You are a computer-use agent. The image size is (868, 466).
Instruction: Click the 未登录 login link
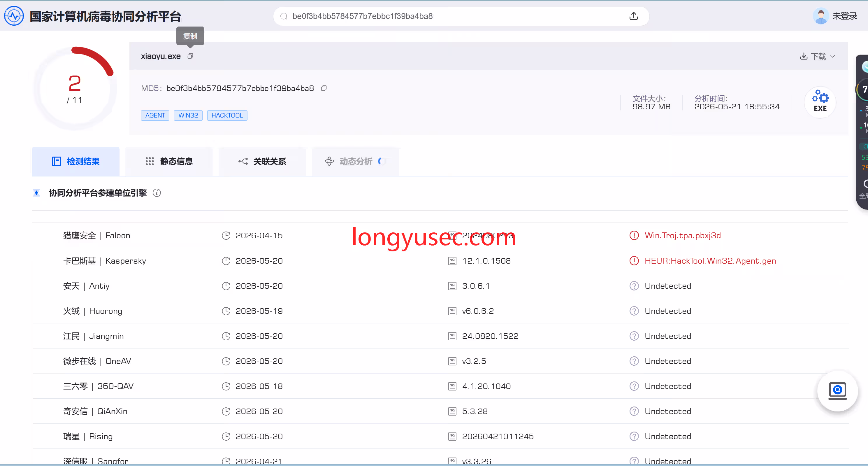tap(845, 16)
